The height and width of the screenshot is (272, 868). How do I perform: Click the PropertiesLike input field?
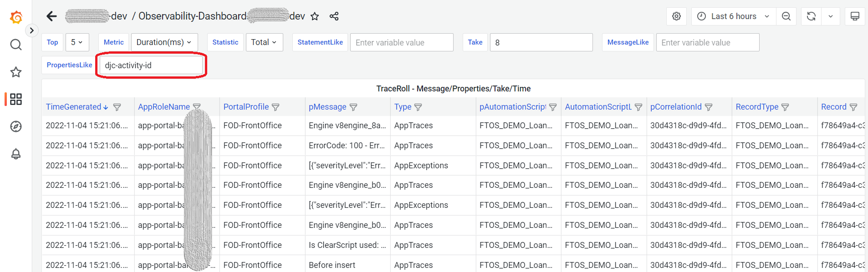(151, 65)
